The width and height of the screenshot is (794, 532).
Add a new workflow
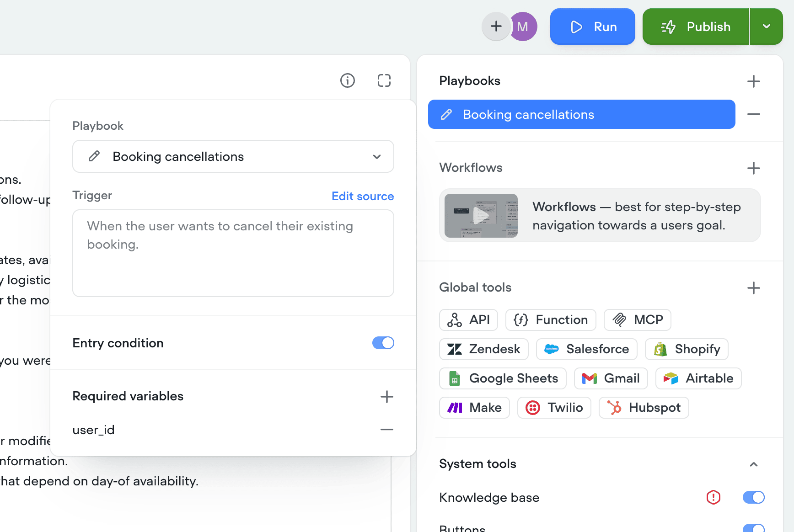pos(754,168)
